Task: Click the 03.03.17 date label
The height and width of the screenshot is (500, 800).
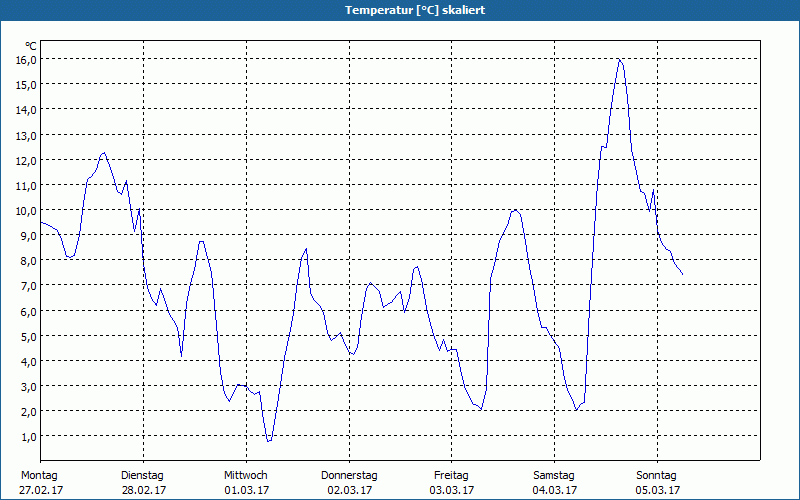Action: point(452,490)
